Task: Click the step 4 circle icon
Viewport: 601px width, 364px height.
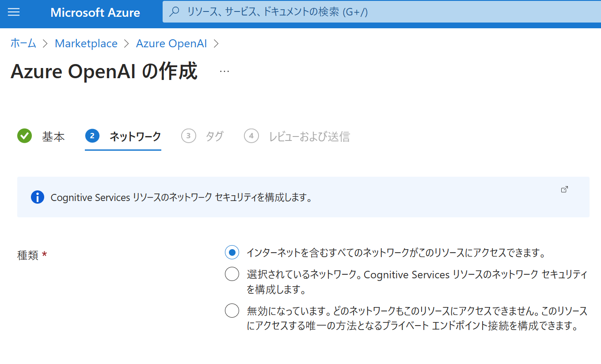Action: [251, 136]
